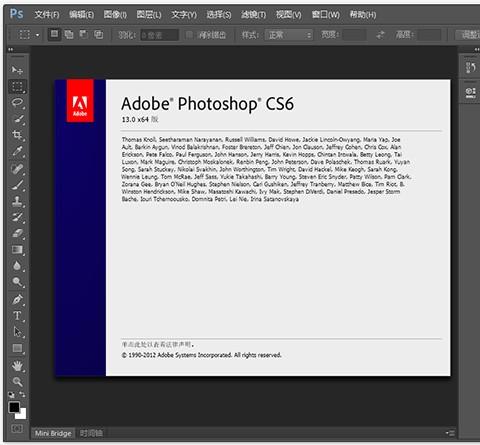Open the 编辑(E) menu
The image size is (480, 445).
tap(81, 15)
